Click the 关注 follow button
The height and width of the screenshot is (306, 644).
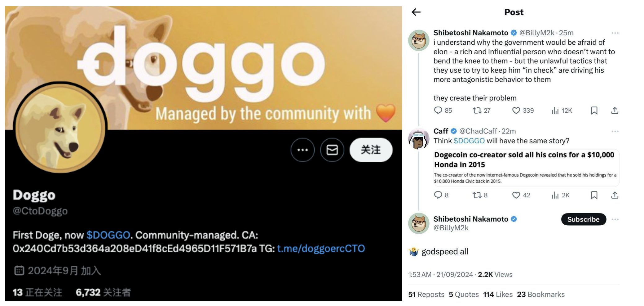click(371, 150)
